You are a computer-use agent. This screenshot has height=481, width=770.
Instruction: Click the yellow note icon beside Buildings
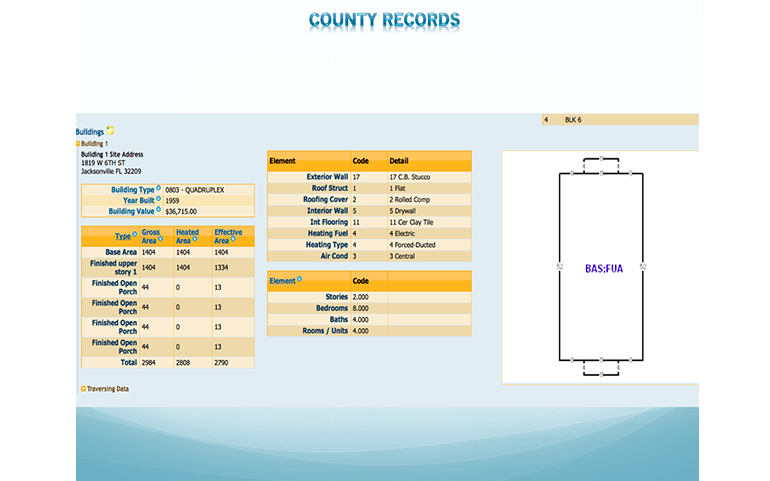pos(110,131)
